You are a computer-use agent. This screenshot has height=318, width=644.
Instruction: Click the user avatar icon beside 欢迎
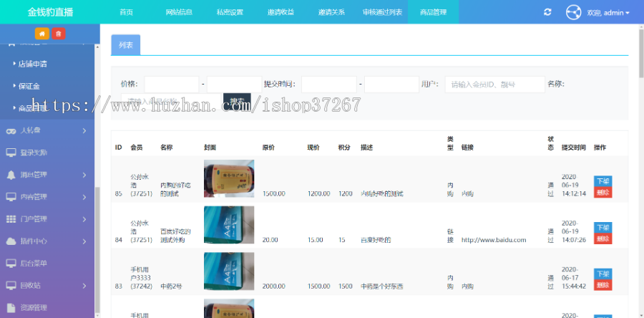point(573,12)
